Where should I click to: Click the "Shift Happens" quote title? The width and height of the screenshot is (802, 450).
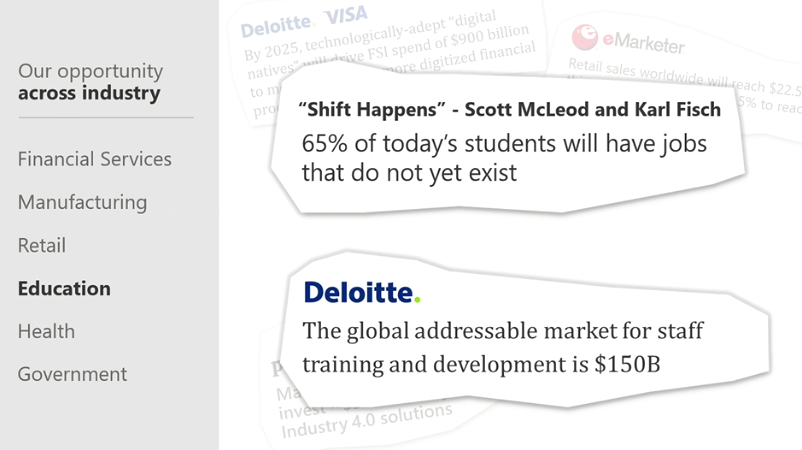[510, 109]
